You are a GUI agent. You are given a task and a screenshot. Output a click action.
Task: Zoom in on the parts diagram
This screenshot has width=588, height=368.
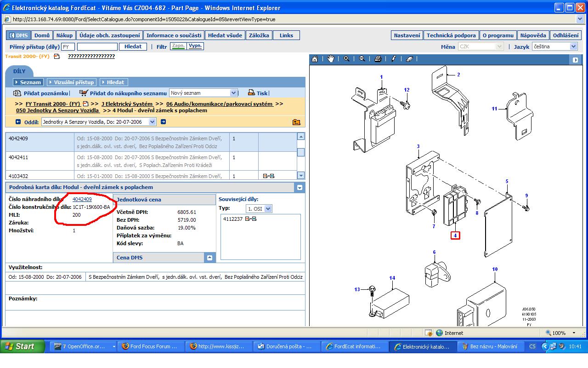click(346, 59)
